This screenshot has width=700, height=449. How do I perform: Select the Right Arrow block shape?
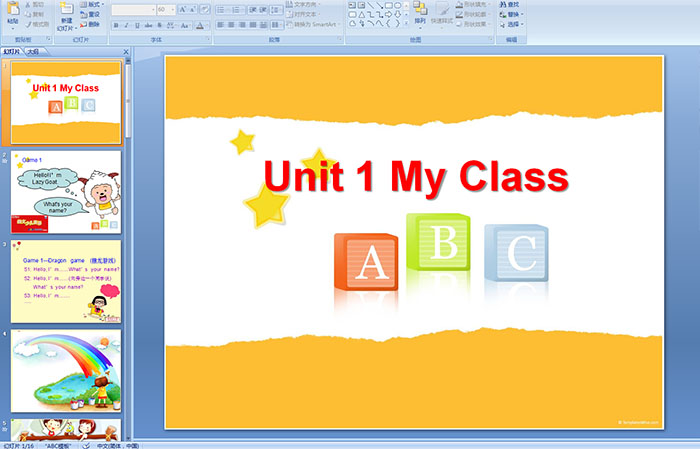(388, 15)
